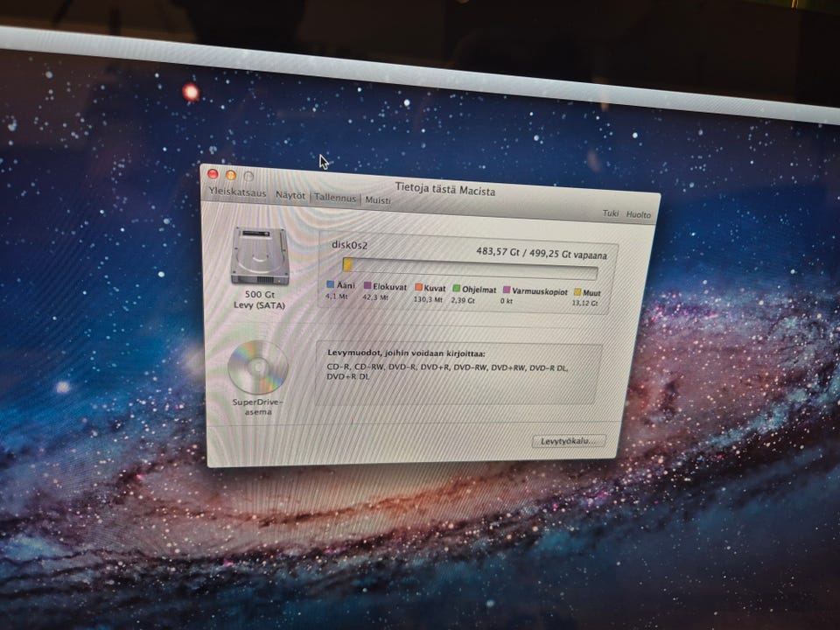Click the 500 Gt Levy (SATA) label

[x=259, y=300]
